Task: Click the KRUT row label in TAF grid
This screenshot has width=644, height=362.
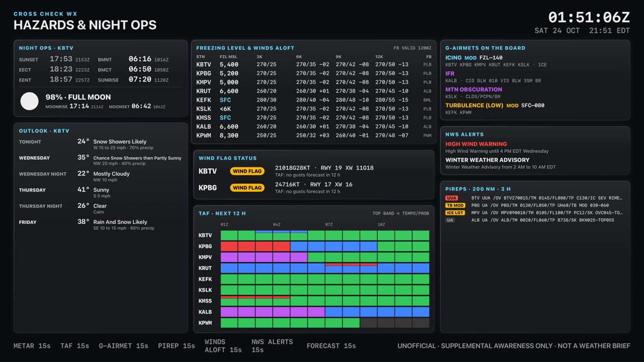Action: [x=205, y=268]
